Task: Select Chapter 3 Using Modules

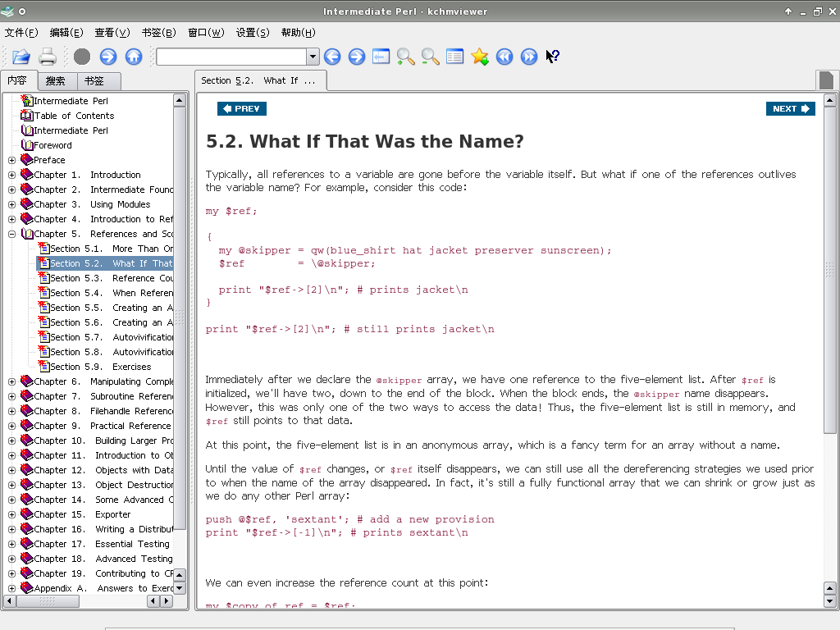Action: point(92,204)
